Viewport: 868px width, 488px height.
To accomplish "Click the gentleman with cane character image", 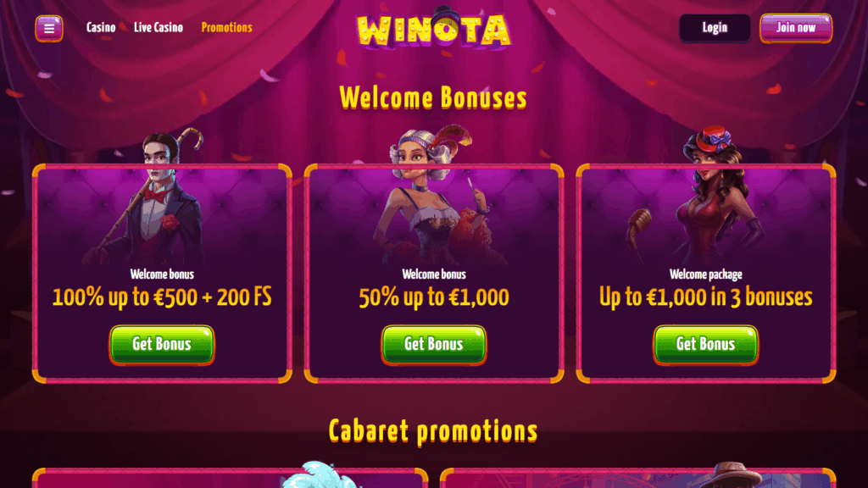I will click(x=154, y=197).
